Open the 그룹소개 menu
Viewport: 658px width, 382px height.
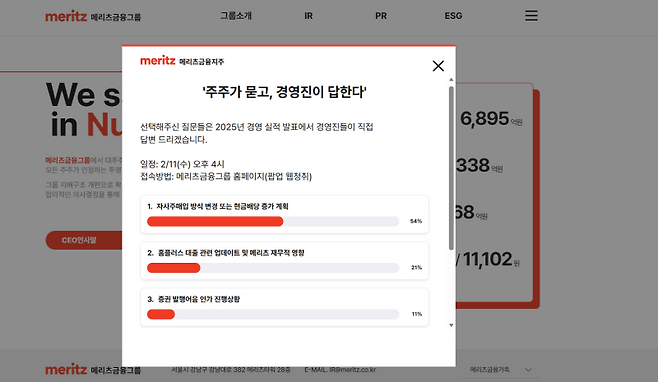236,16
